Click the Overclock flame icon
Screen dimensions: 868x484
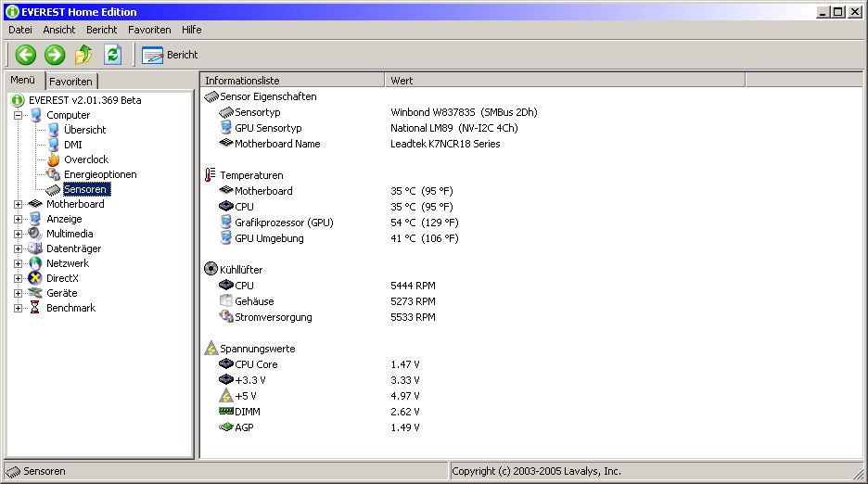coord(54,159)
